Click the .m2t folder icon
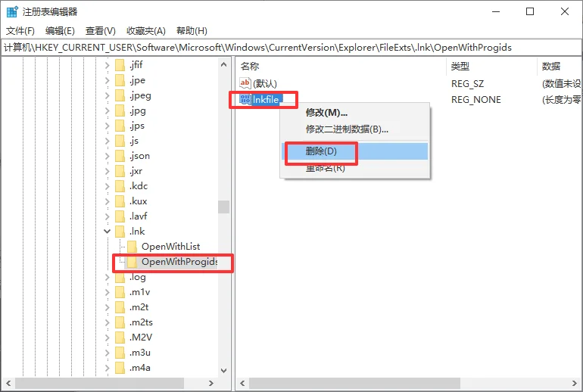The image size is (583, 392). (120, 307)
